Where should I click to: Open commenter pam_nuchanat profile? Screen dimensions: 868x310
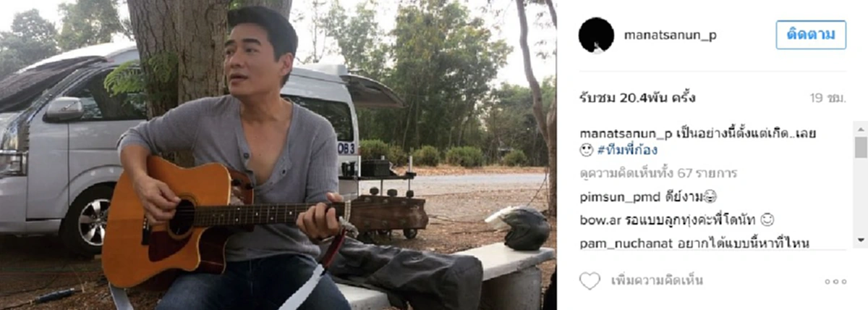click(x=624, y=243)
